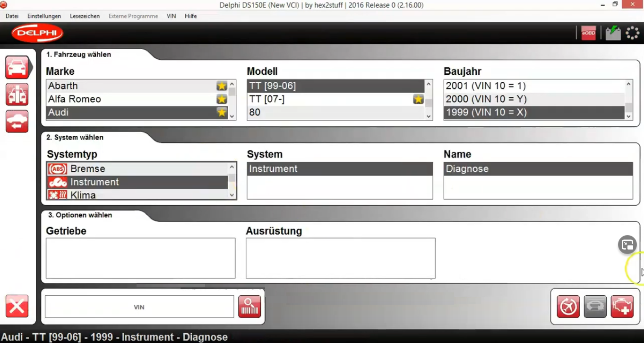Click up arrow of Baujahr list scrollbar
Viewport: 644px width, 343px height.
(629, 84)
